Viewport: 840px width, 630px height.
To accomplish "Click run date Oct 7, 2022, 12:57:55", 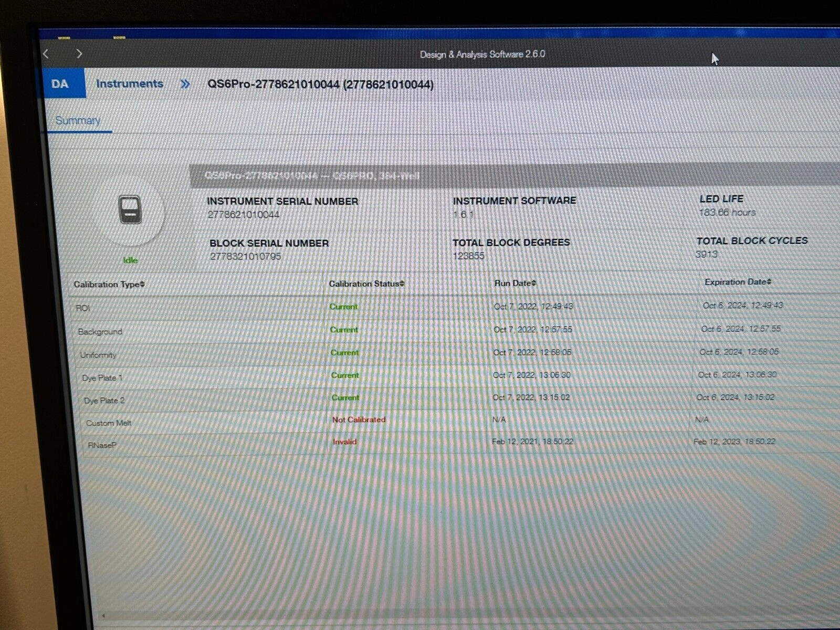I will click(x=532, y=329).
